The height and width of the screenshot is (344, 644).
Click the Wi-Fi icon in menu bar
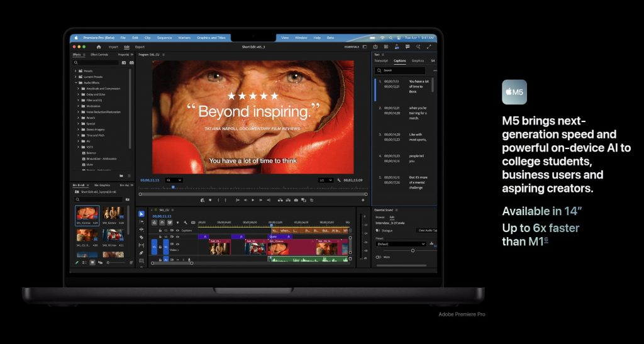382,38
